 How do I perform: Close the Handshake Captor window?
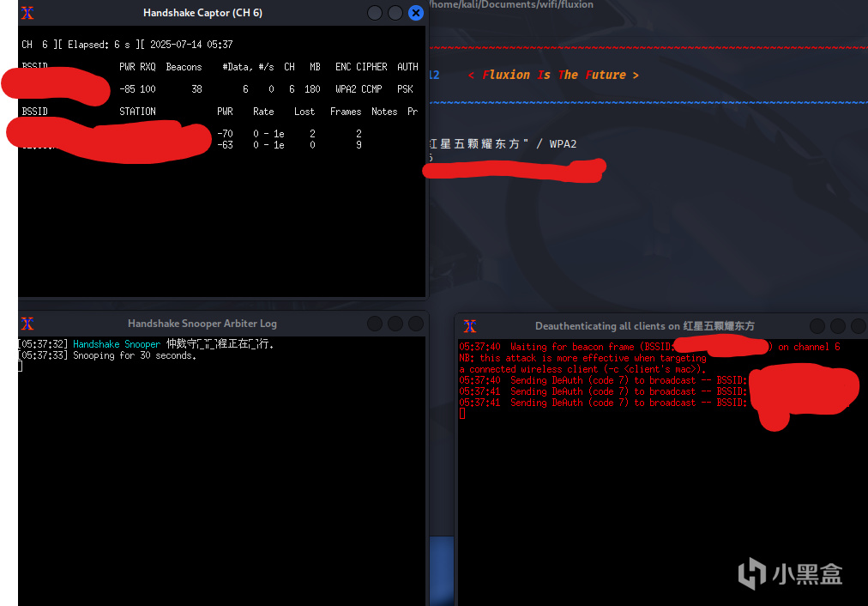[x=416, y=13]
